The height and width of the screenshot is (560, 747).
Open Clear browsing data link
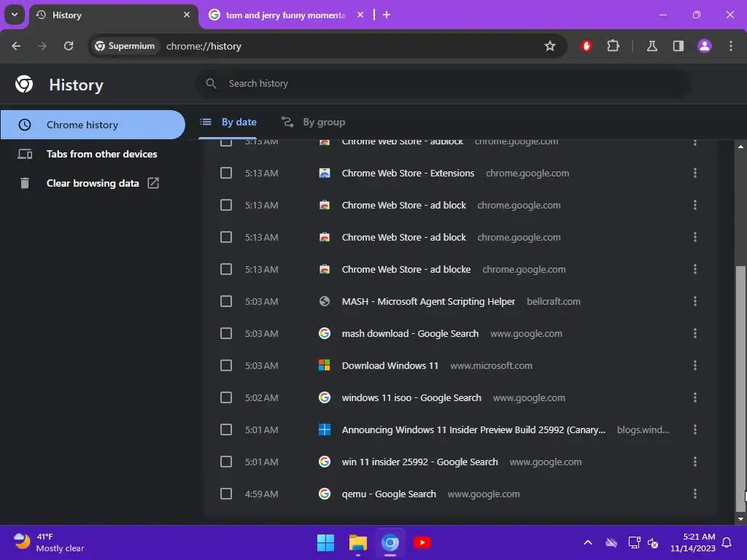pyautogui.click(x=93, y=183)
